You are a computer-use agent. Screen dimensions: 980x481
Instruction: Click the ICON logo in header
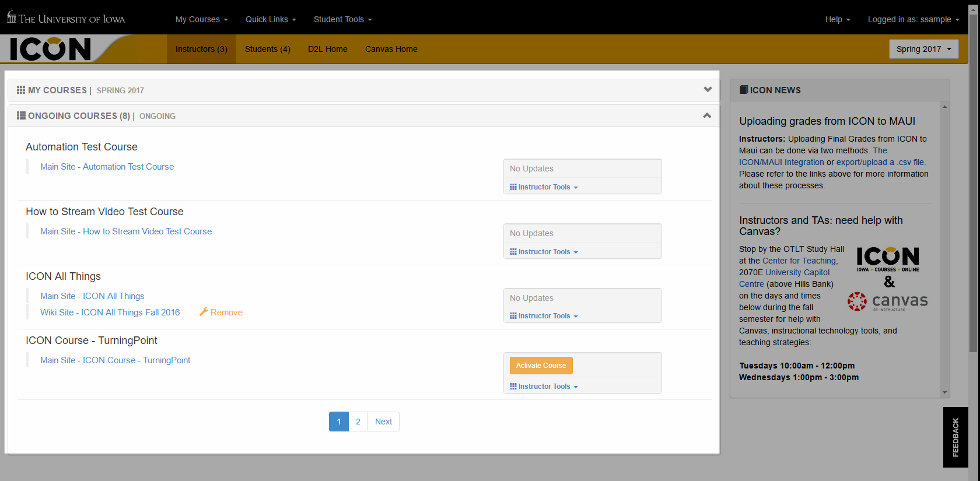click(50, 49)
